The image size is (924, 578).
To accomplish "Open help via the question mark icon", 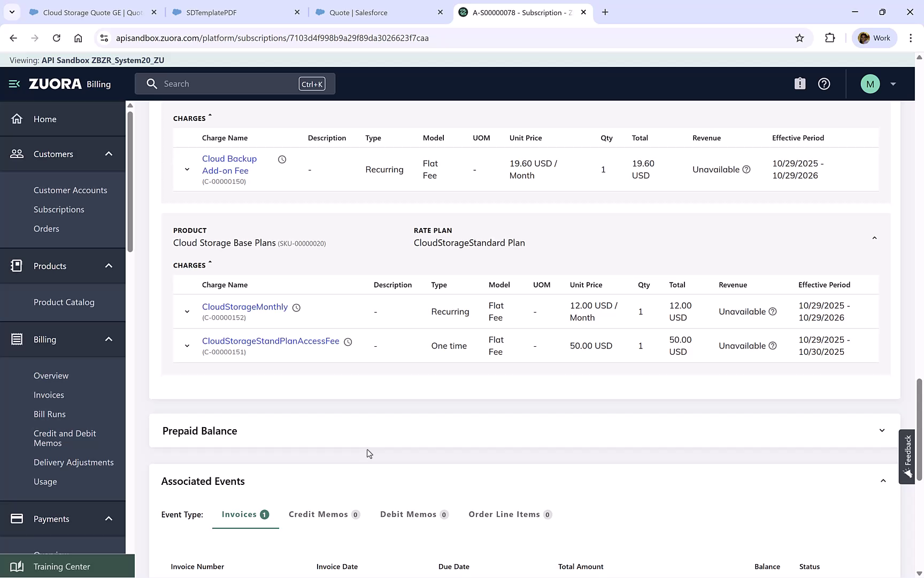I will coord(823,83).
